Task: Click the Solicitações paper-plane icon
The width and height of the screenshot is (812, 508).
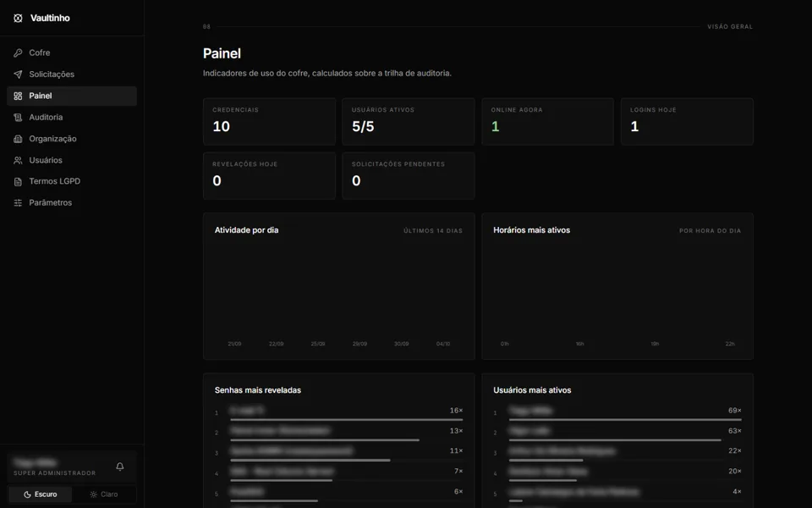Action: [18, 75]
